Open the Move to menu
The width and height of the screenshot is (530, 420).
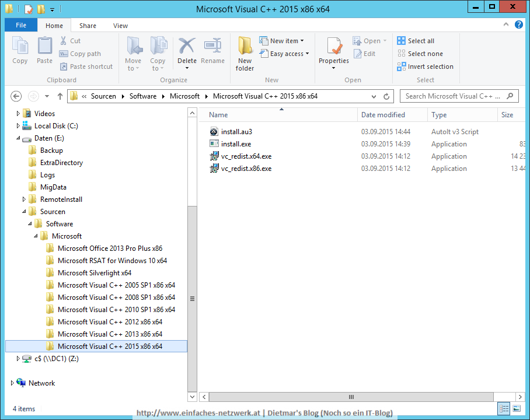click(133, 54)
